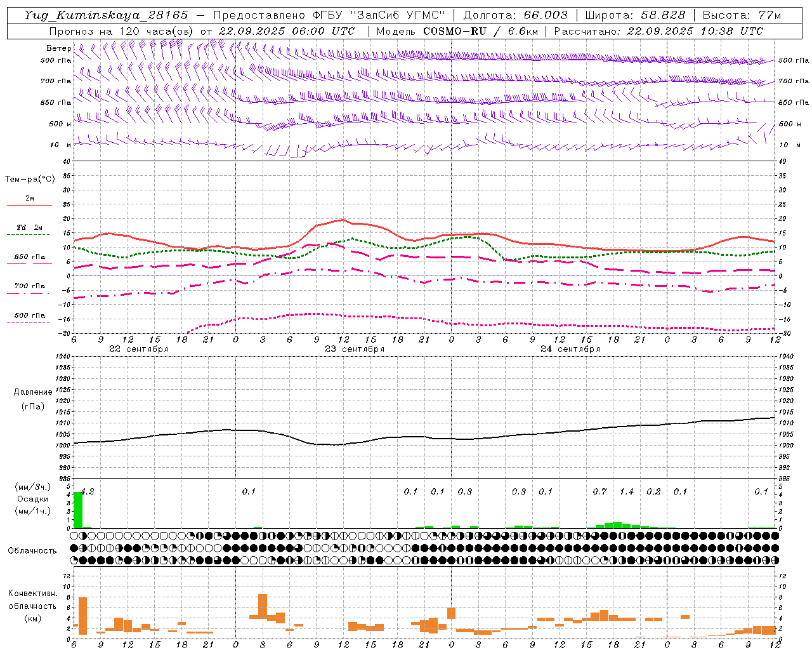Click the '(мм/1ч.)' precipitation unit label
This screenshot has width=812, height=650.
coord(33,511)
